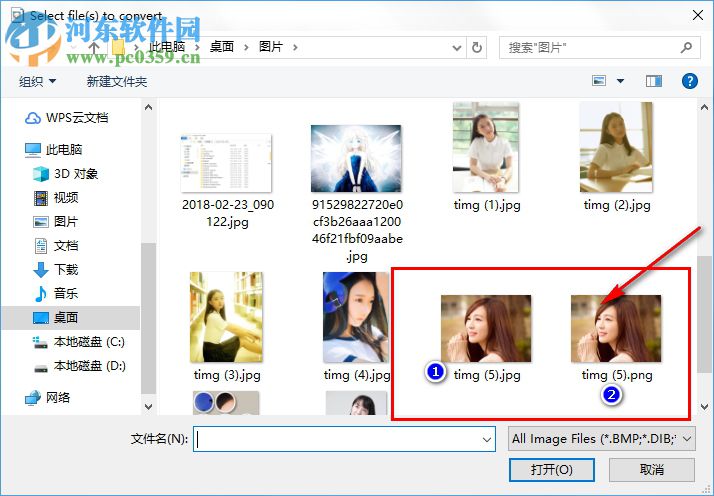Click 图片 breadcrumb segment
Viewport: 714px width, 496px height.
pos(271,46)
